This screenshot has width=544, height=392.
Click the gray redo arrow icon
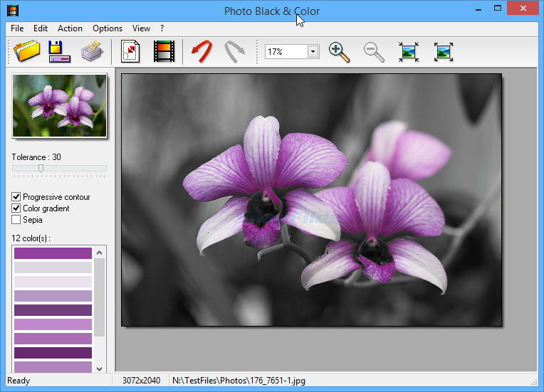pos(234,52)
